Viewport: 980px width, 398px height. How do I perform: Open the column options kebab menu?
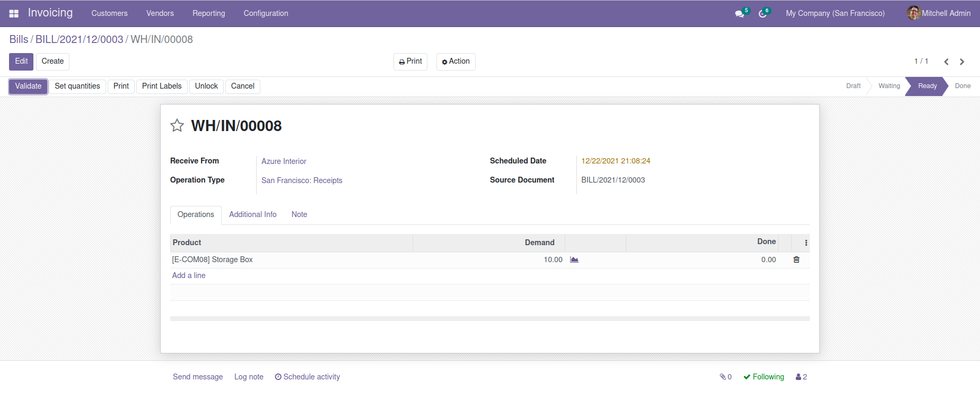[806, 243]
